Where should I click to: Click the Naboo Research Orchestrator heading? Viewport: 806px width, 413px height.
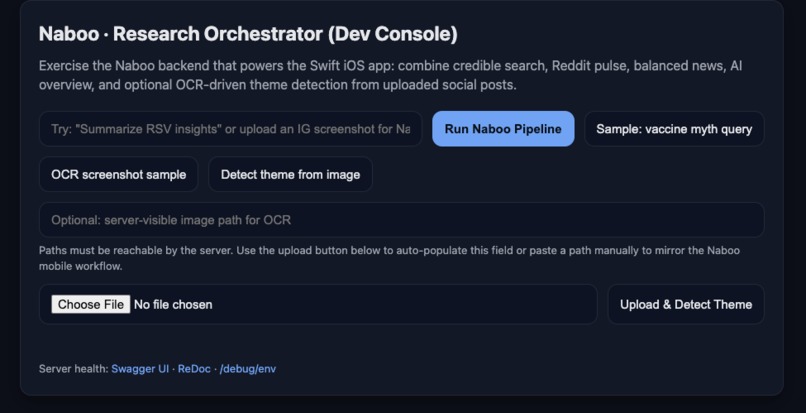point(248,34)
